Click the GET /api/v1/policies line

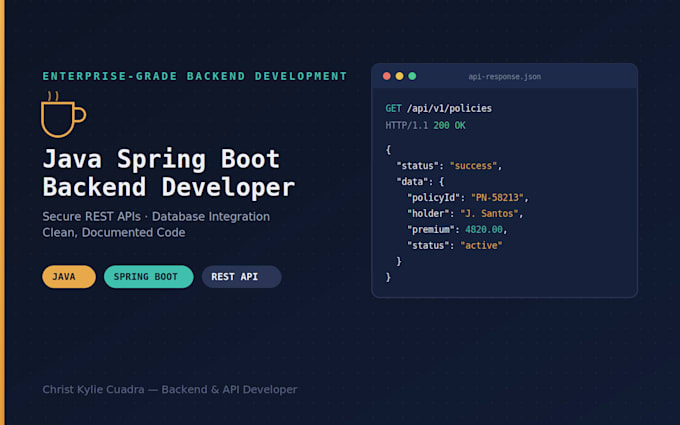[x=438, y=108]
